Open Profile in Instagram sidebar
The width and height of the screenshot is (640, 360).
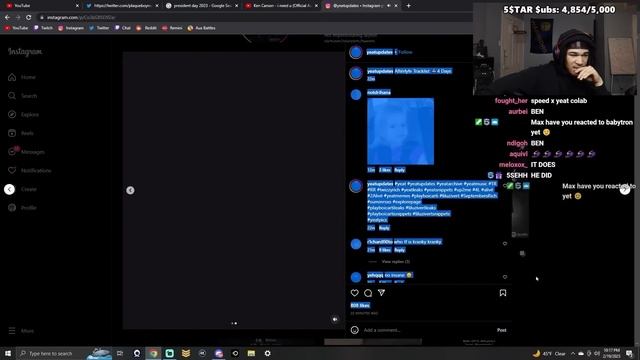(x=22, y=208)
